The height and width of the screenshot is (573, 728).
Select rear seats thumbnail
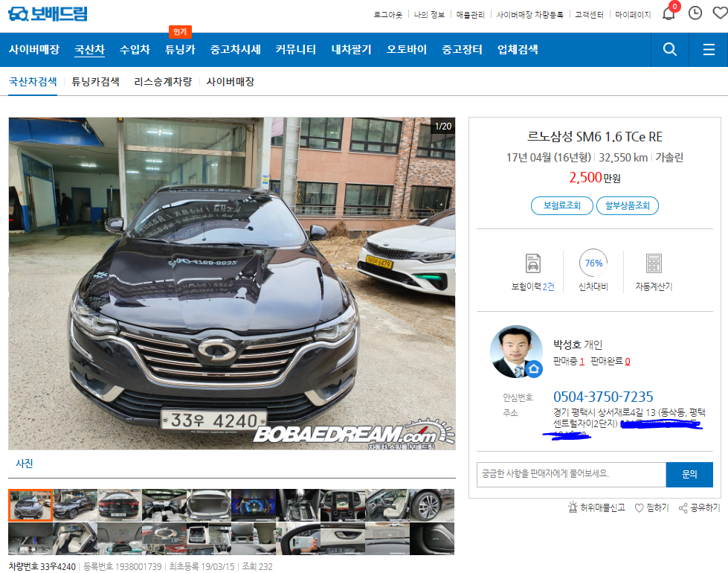(x=75, y=539)
